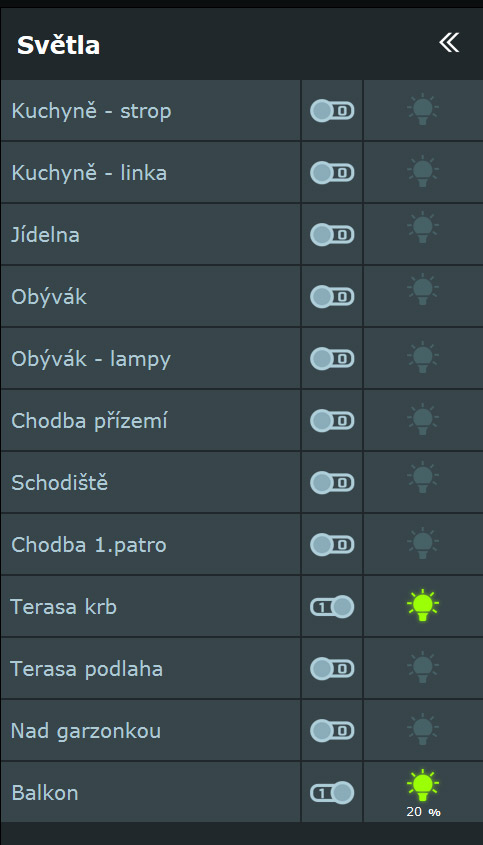Click the Jídelna light bulb icon
483x845 pixels.
coord(423,228)
